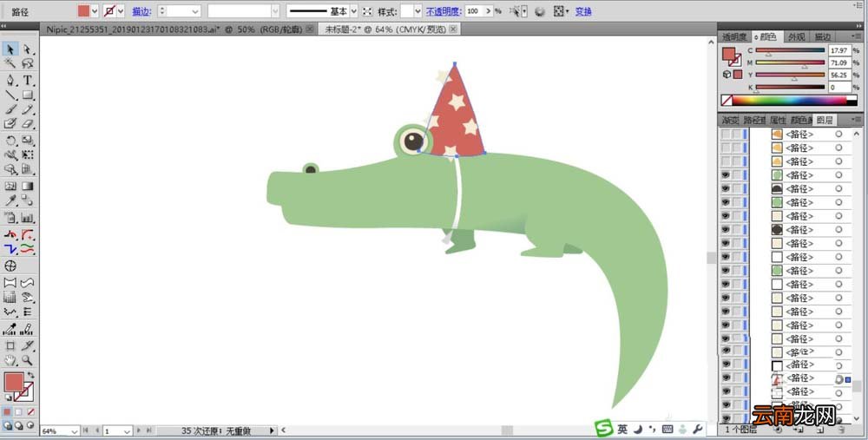This screenshot has height=440, width=868.
Task: Select the Mesh tool
Action: click(x=10, y=186)
